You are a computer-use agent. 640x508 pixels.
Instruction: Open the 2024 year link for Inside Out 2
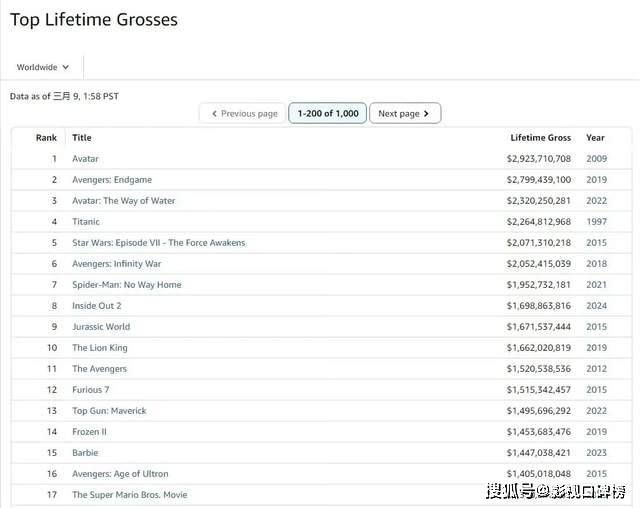[596, 306]
